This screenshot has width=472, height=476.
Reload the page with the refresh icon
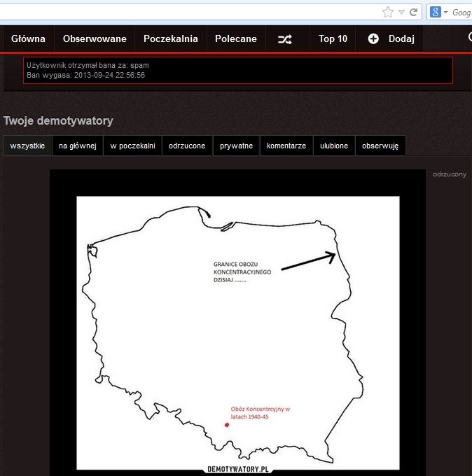tap(413, 12)
